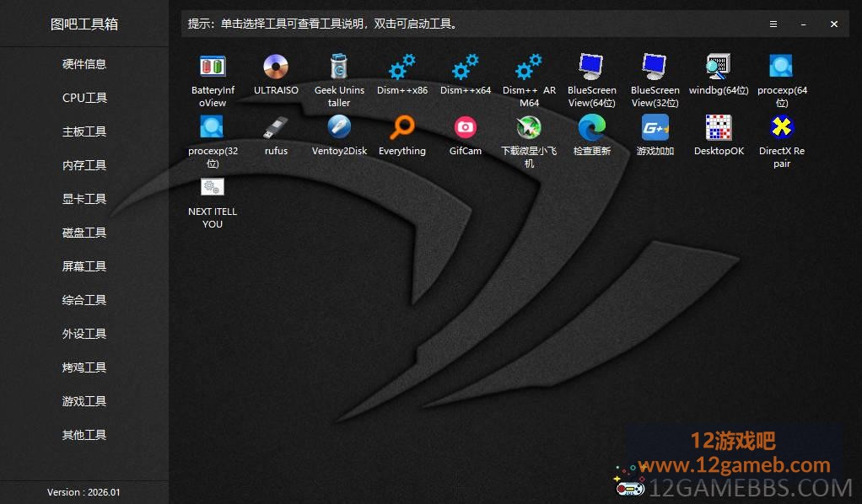Open the 主板工具 category
This screenshot has height=504, width=862.
click(x=84, y=132)
